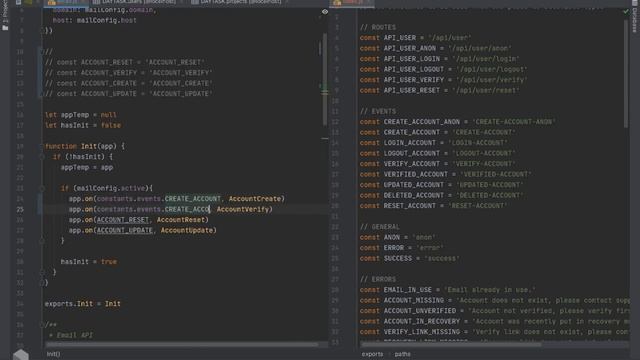Click the exports breadcrumb in right editor

372,354
